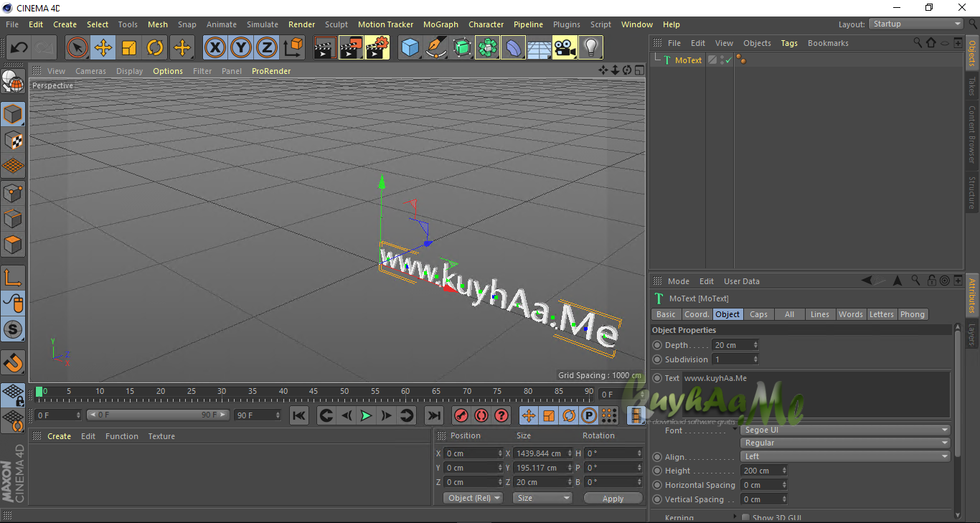Image resolution: width=980 pixels, height=523 pixels.
Task: Click the Subdivision Surface generator icon
Action: coord(461,48)
